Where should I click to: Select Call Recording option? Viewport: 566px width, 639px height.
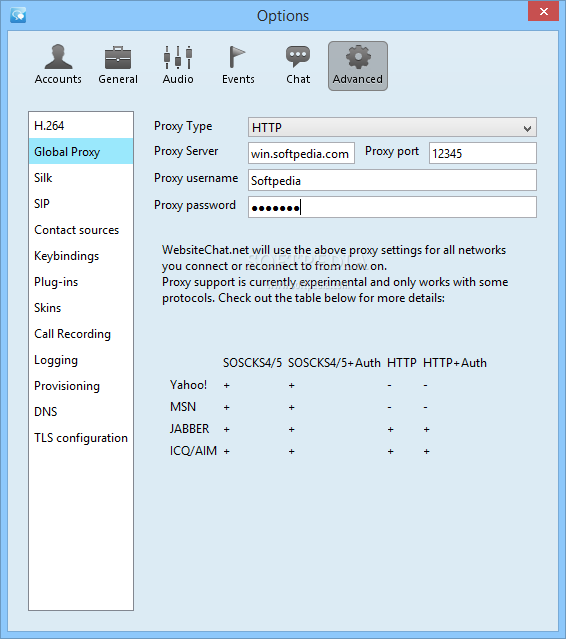pyautogui.click(x=81, y=334)
